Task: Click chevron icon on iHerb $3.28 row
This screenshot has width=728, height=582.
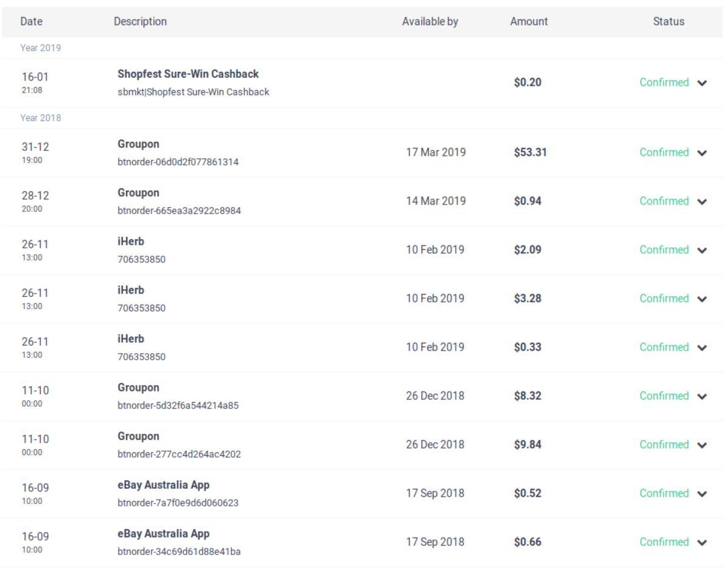Action: [x=702, y=300]
